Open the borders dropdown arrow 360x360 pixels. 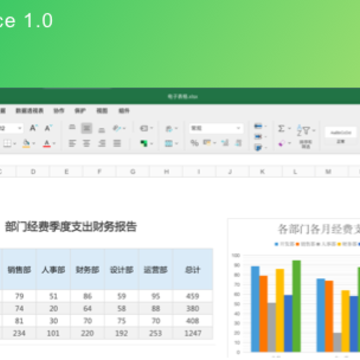(x=15, y=144)
